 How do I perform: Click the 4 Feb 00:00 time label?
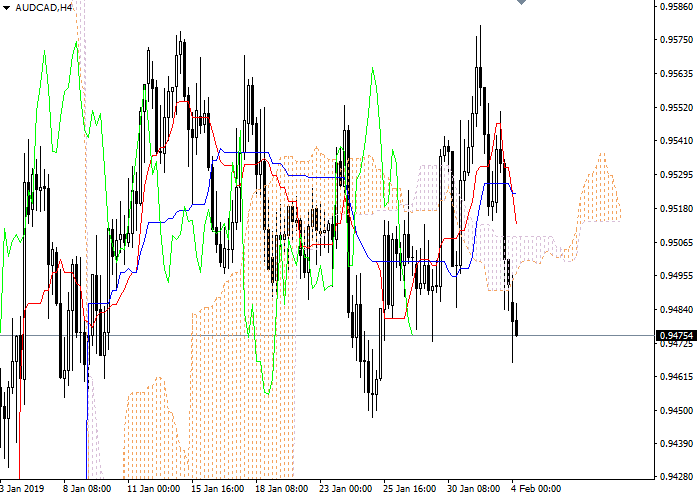pos(536,489)
